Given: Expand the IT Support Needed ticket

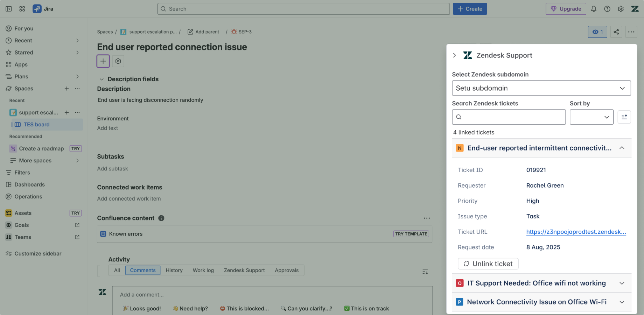Looking at the screenshot, I should point(622,283).
